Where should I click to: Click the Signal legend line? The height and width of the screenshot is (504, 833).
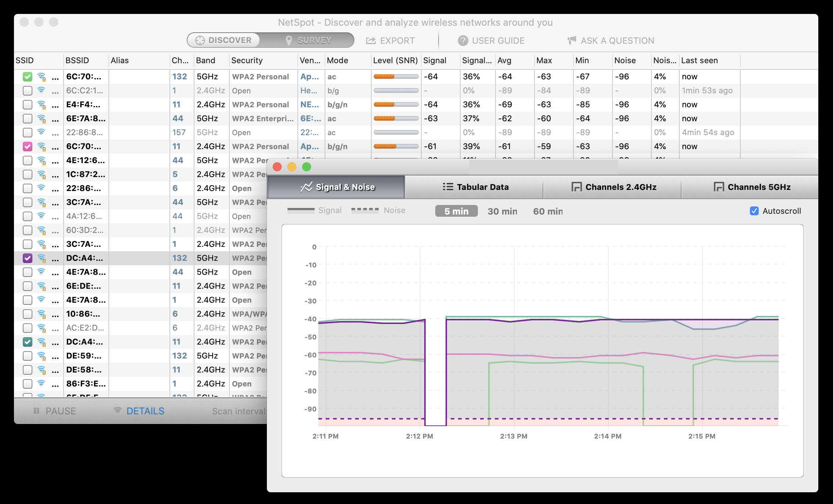(301, 210)
